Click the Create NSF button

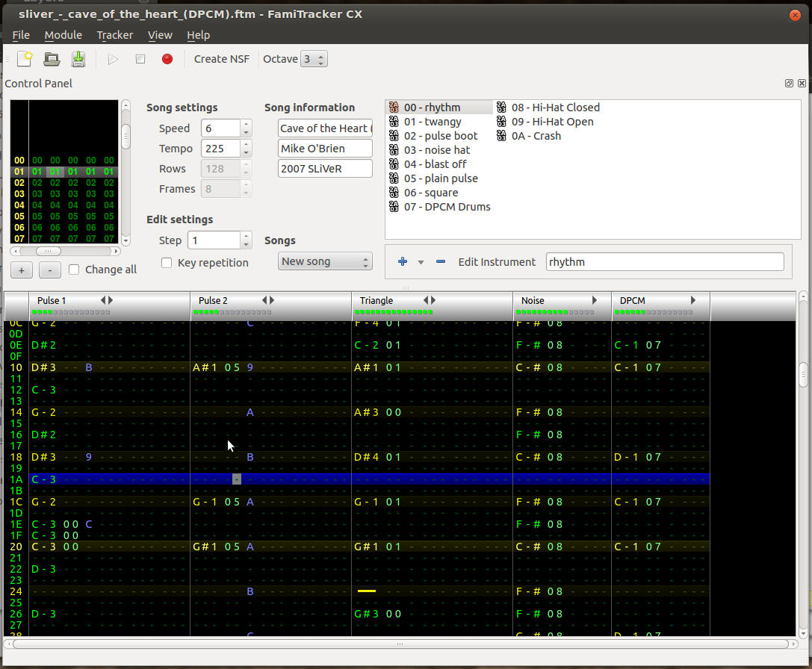pos(221,58)
